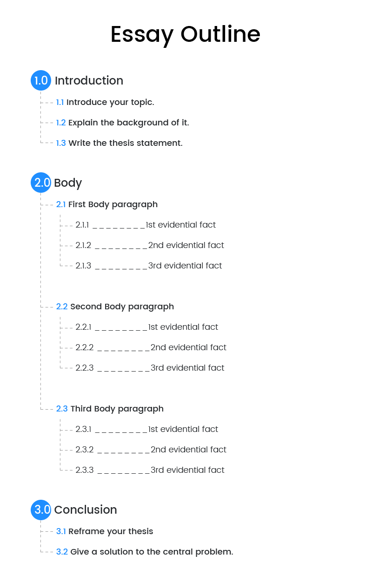Select 1.3 Write the thesis statement
This screenshot has width=372, height=588.
[119, 143]
